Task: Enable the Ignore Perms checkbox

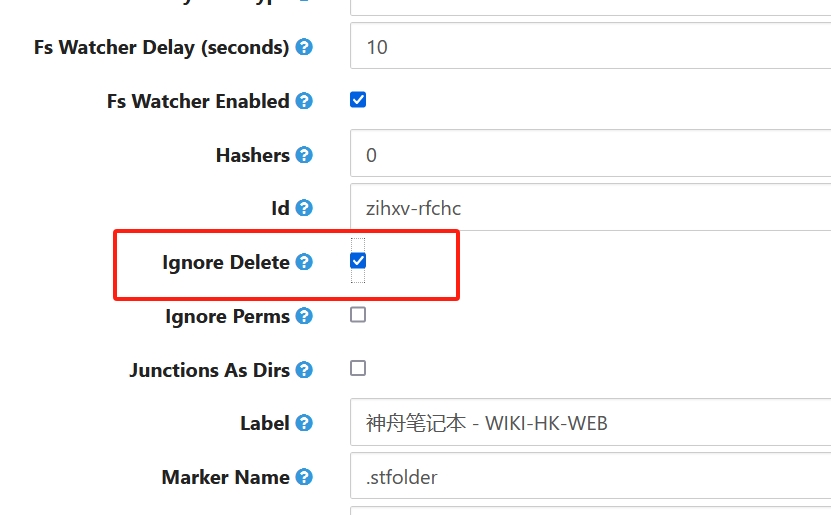Action: coord(358,315)
